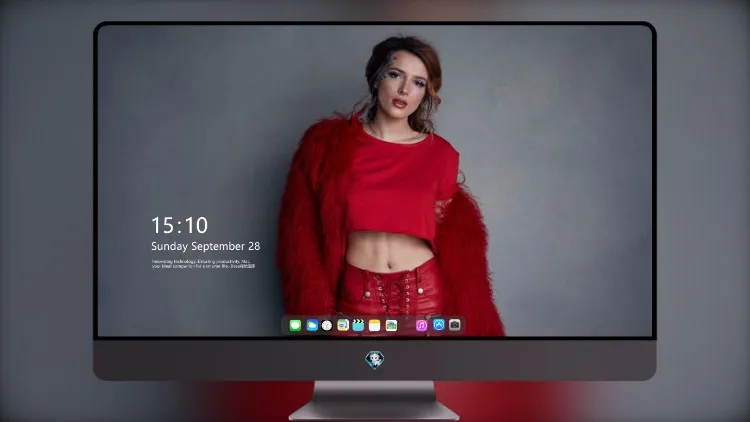Click the small tagline below the date
This screenshot has height=422, width=750.
point(203,264)
